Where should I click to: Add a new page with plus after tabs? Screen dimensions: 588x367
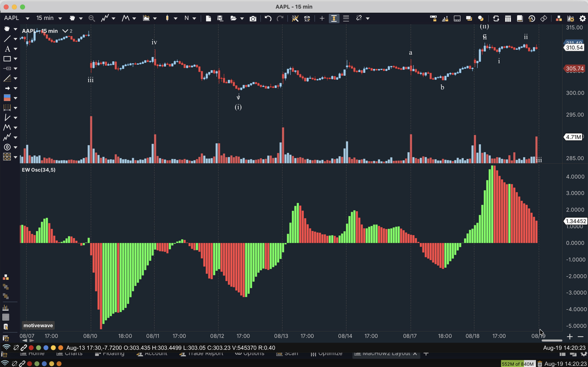[426, 353]
